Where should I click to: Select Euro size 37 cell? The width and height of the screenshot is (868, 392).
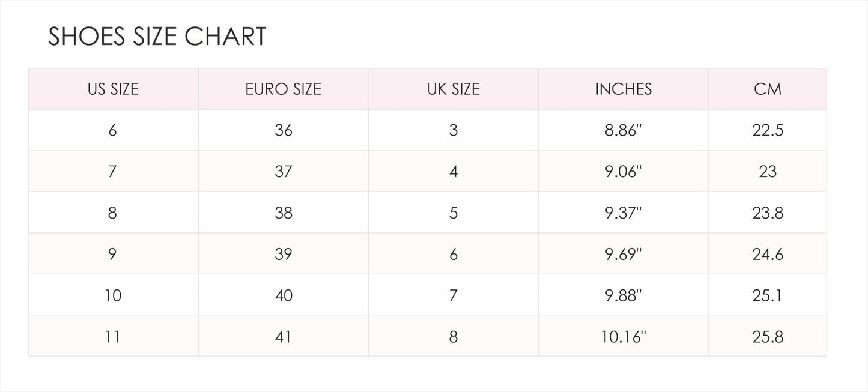point(284,171)
